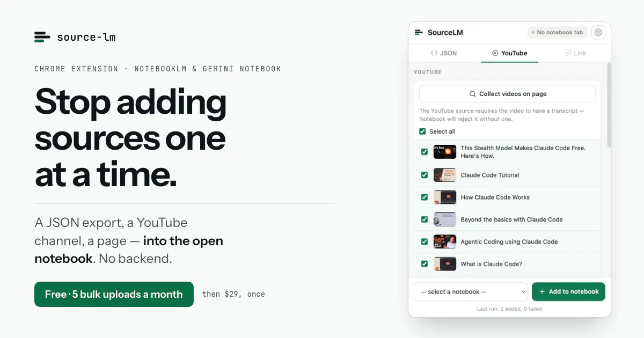
Task: Switch to the JSON tab
Action: pyautogui.click(x=444, y=53)
